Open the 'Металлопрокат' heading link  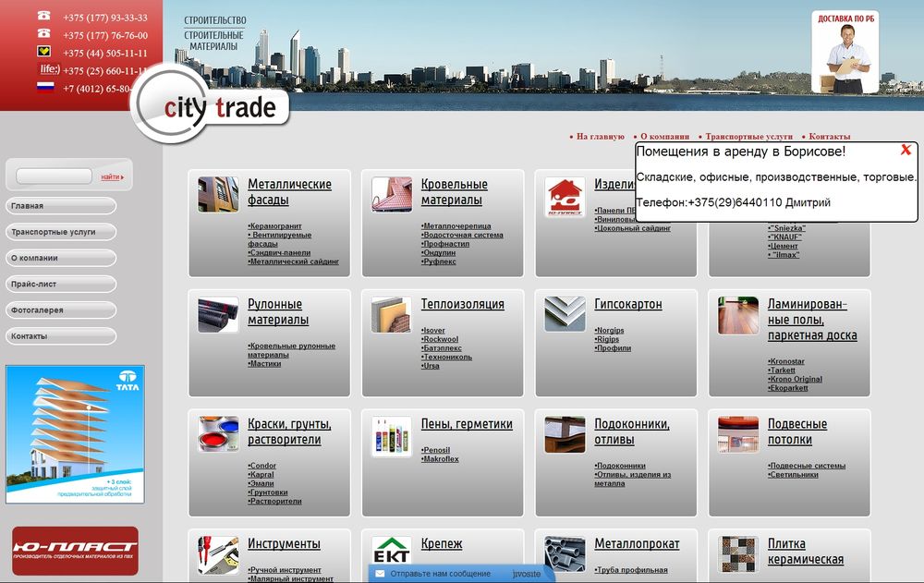click(x=637, y=544)
